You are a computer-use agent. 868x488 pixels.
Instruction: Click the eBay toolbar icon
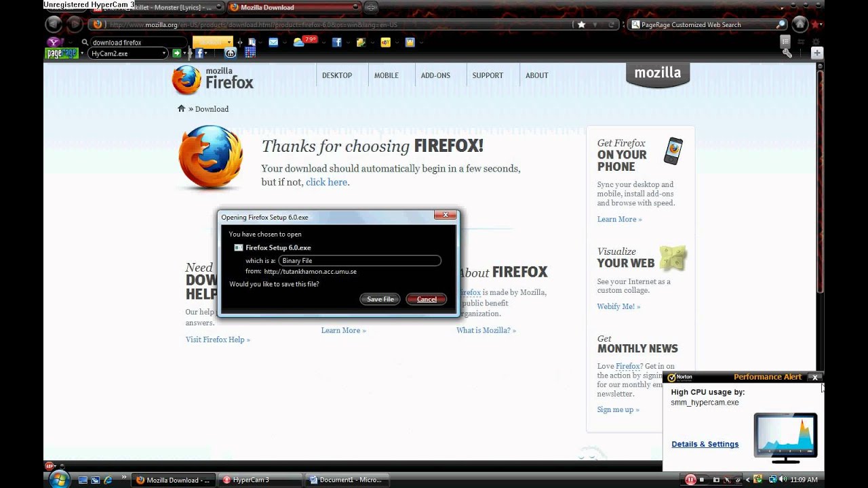pos(385,42)
